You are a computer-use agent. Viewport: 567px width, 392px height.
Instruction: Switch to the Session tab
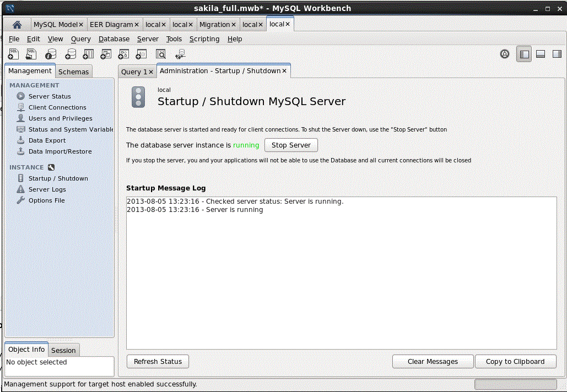[x=63, y=350]
